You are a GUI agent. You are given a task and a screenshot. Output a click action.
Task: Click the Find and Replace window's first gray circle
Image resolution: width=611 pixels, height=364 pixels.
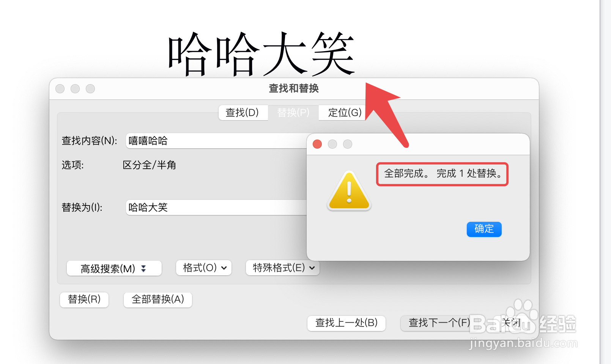point(60,89)
